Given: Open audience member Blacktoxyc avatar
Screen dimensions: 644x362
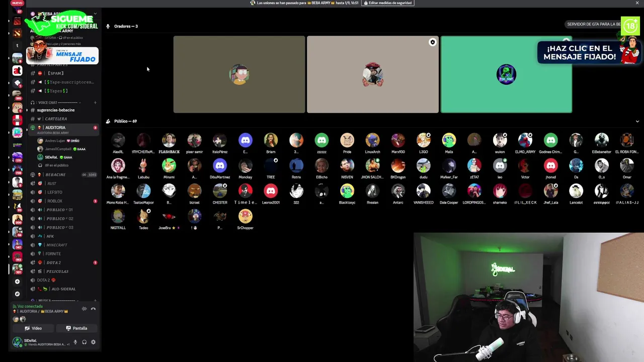Looking at the screenshot, I should coord(347,191).
